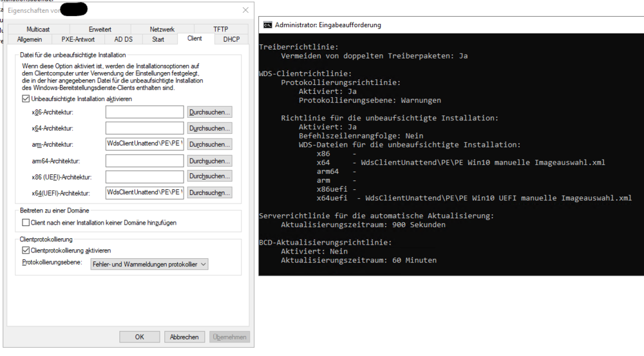Image resolution: width=644 pixels, height=356 pixels.
Task: Click the x86 (UEFI)-Architektur input field
Action: tap(145, 176)
